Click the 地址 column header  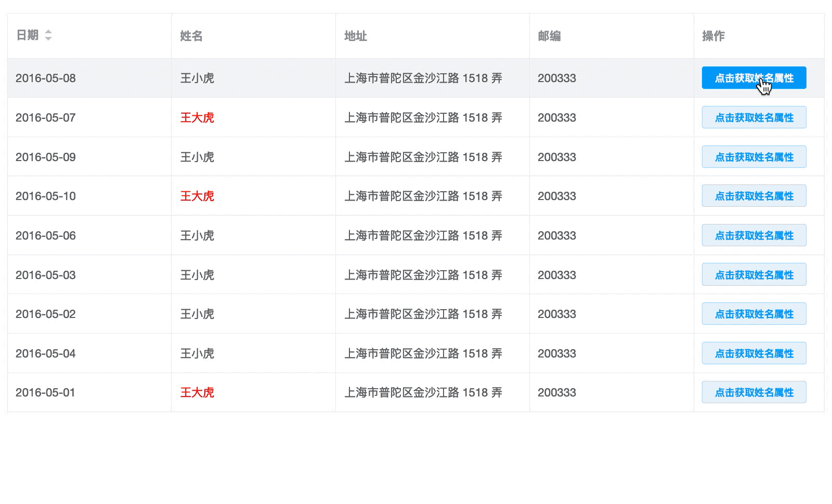(356, 36)
